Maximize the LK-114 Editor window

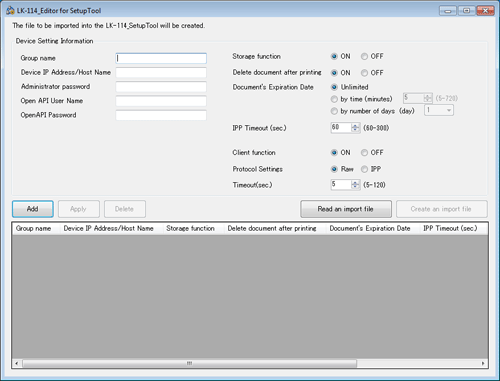pyautogui.click(x=467, y=11)
